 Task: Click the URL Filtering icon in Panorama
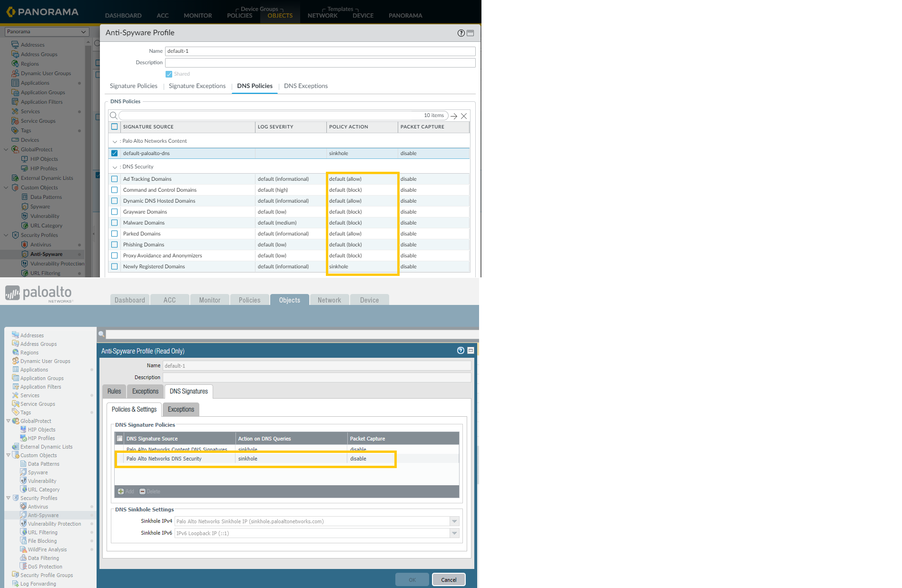[25, 273]
